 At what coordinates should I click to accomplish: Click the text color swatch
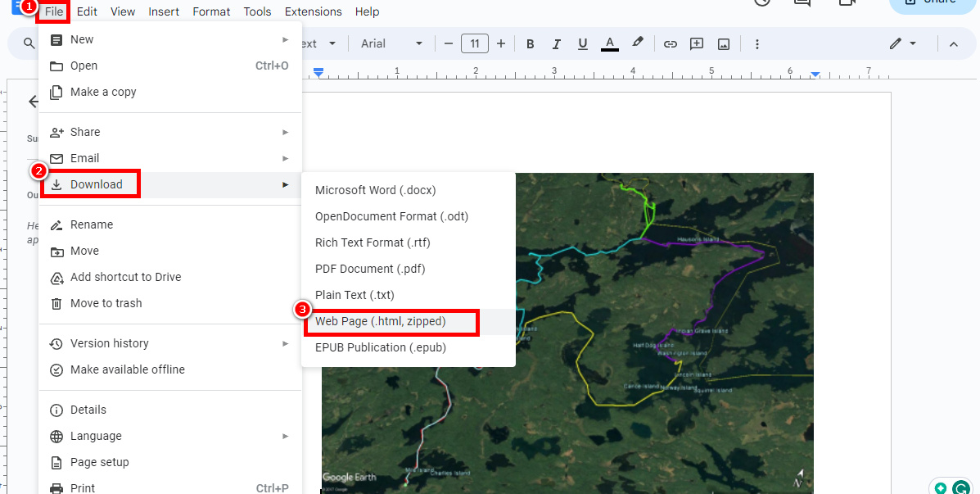[609, 43]
